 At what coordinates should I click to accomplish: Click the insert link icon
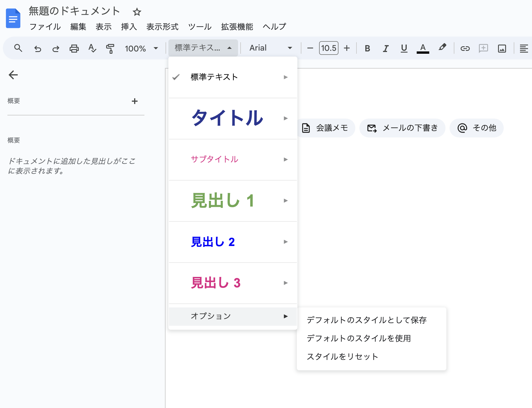(x=465, y=48)
